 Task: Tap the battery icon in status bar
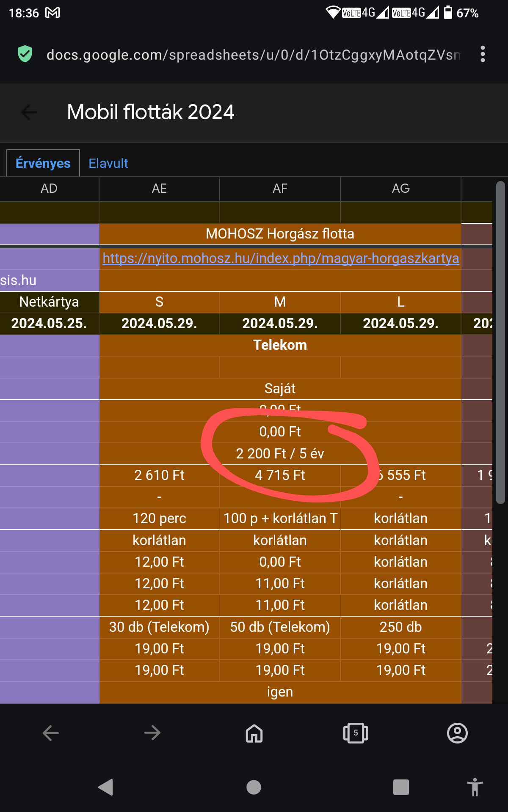click(448, 12)
